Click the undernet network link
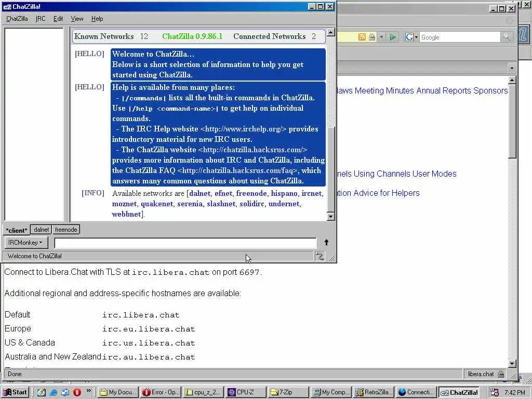 [x=284, y=204]
